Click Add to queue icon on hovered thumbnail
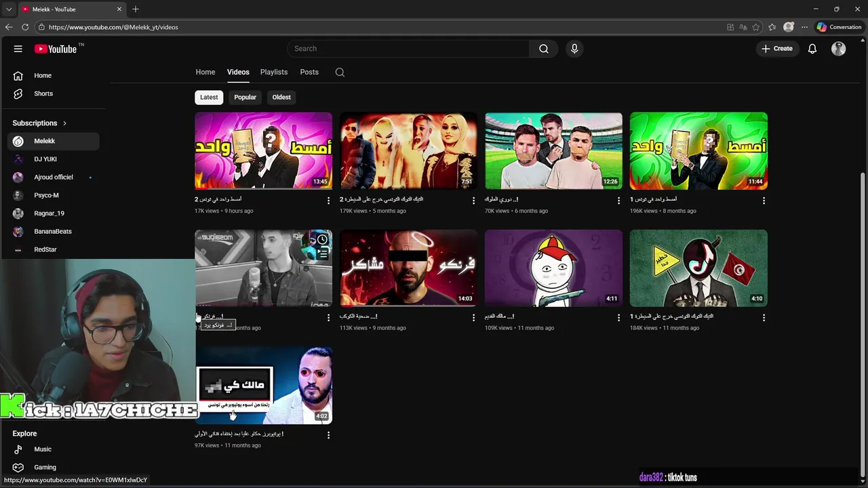The image size is (868, 488). (x=323, y=253)
